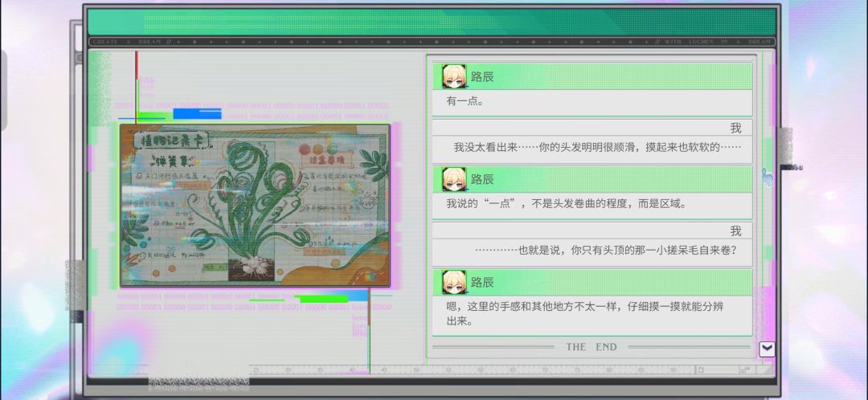
Task: Click the "我" label above the reply "我没太看出来"
Action: pyautogui.click(x=735, y=129)
